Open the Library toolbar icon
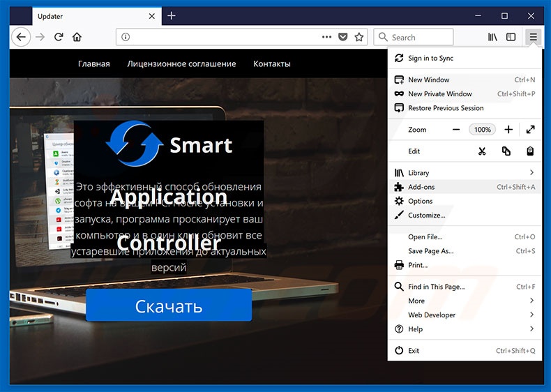551x392 pixels. pos(493,37)
